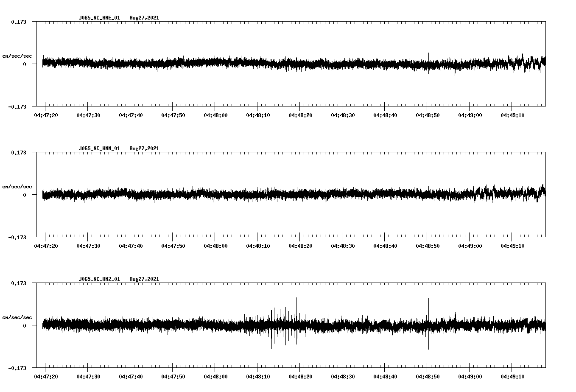Click the 0 baseline label on HNN plot

pos(25,195)
